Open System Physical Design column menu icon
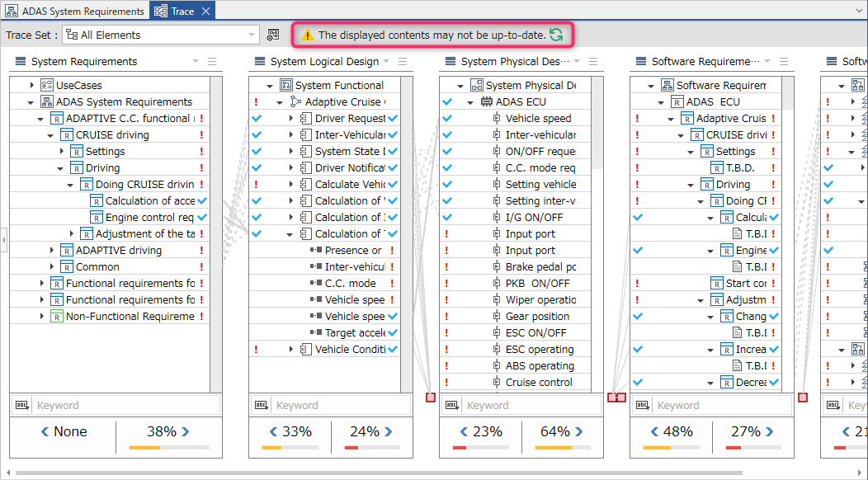The image size is (868, 480). [593, 62]
